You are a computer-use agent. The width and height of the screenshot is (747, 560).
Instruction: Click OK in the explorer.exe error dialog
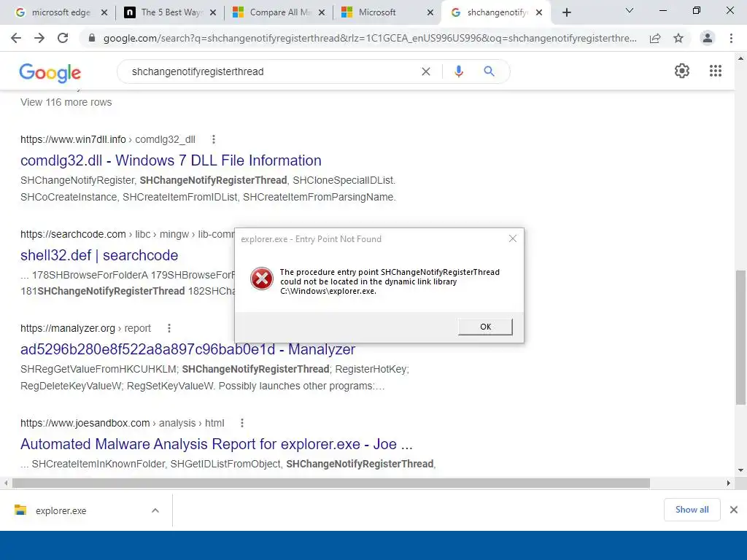tap(485, 327)
